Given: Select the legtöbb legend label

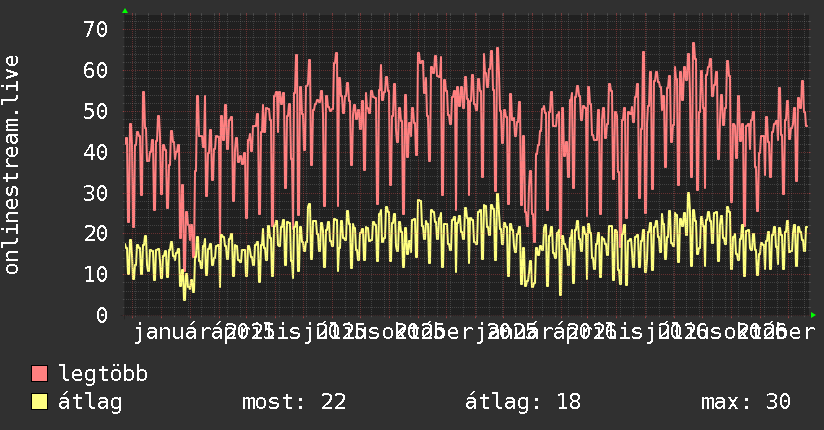Looking at the screenshot, I should point(102,374).
